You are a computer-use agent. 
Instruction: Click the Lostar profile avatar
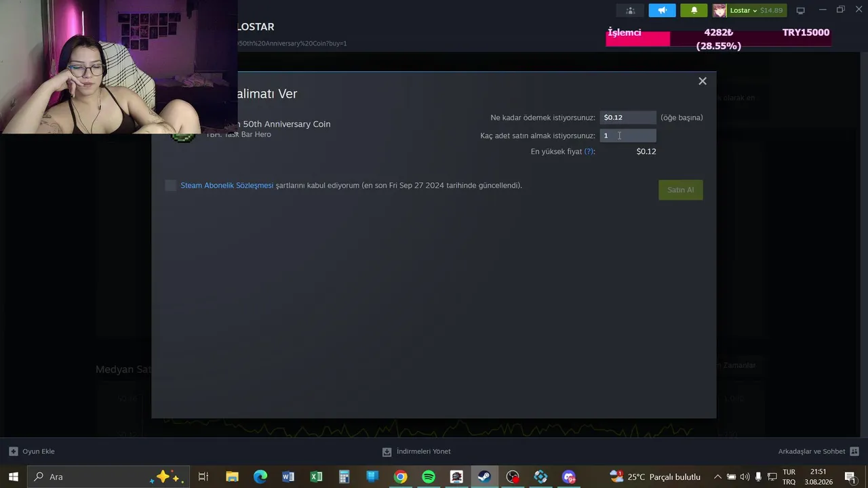coord(719,10)
